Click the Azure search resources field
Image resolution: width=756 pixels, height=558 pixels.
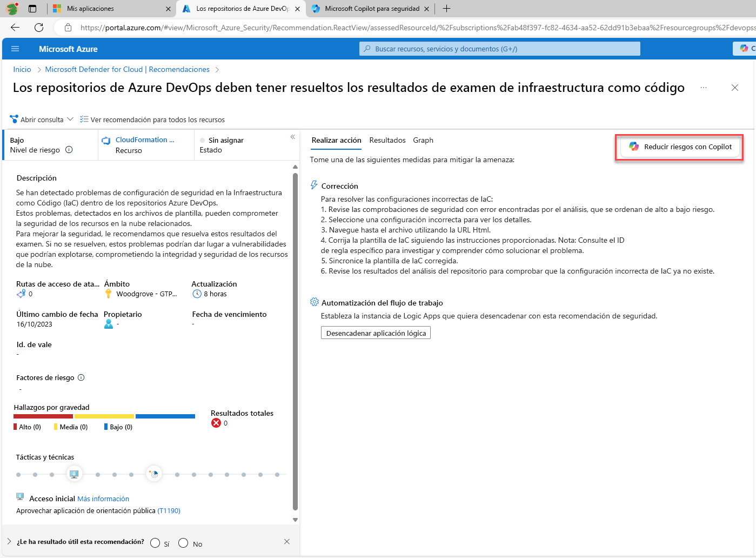pyautogui.click(x=499, y=49)
